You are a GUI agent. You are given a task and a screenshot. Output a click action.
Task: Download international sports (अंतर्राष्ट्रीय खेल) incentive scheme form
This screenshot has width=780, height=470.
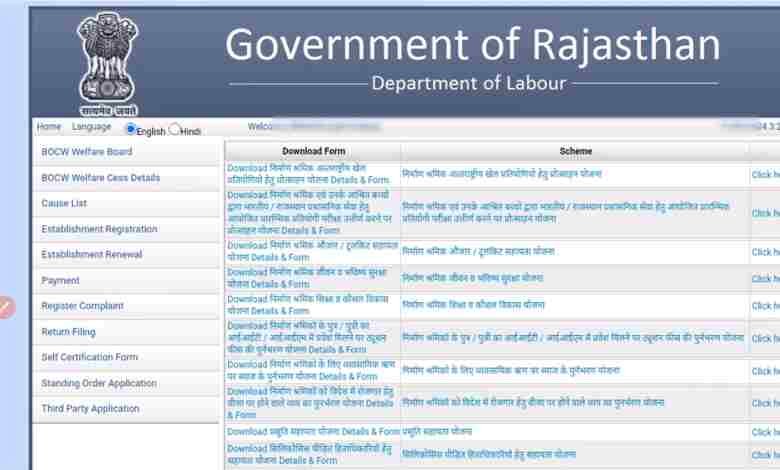[x=308, y=174]
